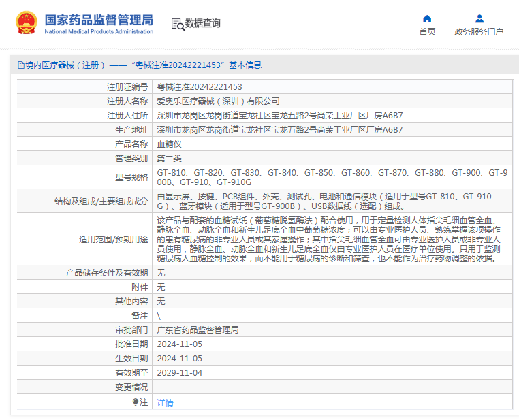This screenshot has height=420, width=519.
Task: Click the 生效日期 value 2024-11-05
Action: point(179,359)
